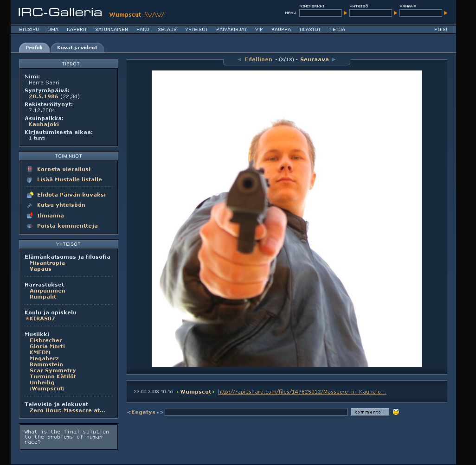This screenshot has width=476, height=465.
Task: Click the Ilmianna link
Action: (51, 216)
